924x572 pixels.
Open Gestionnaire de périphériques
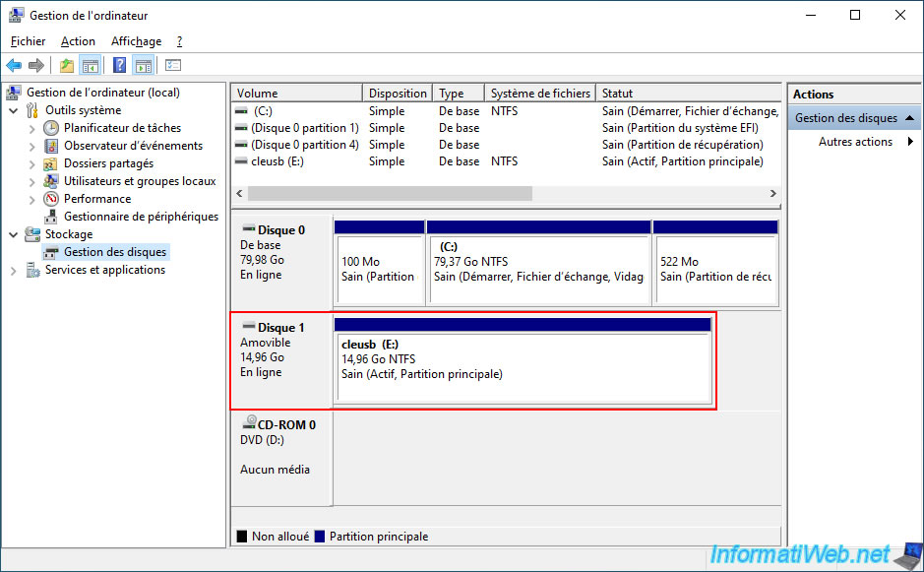point(141,217)
